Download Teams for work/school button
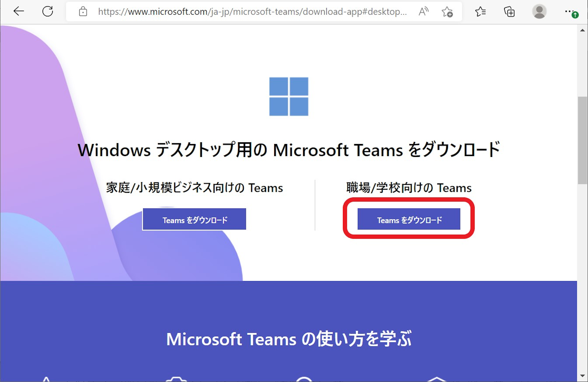 click(409, 219)
